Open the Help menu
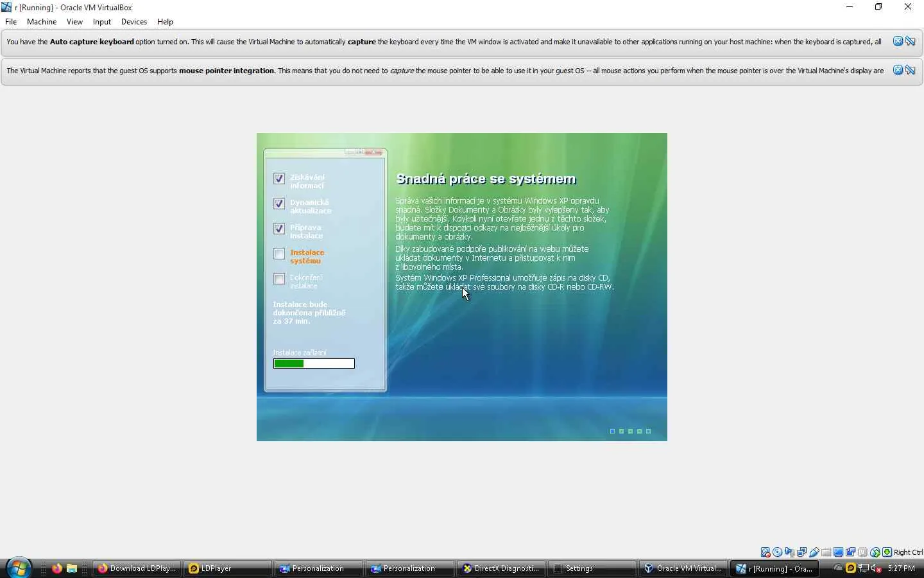This screenshot has width=924, height=578. coord(165,22)
